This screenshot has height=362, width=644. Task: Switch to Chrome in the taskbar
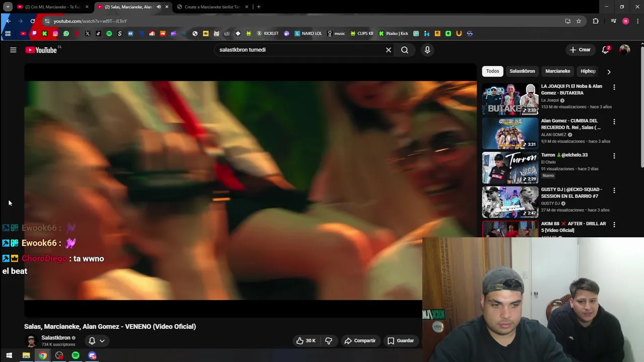tap(43, 355)
